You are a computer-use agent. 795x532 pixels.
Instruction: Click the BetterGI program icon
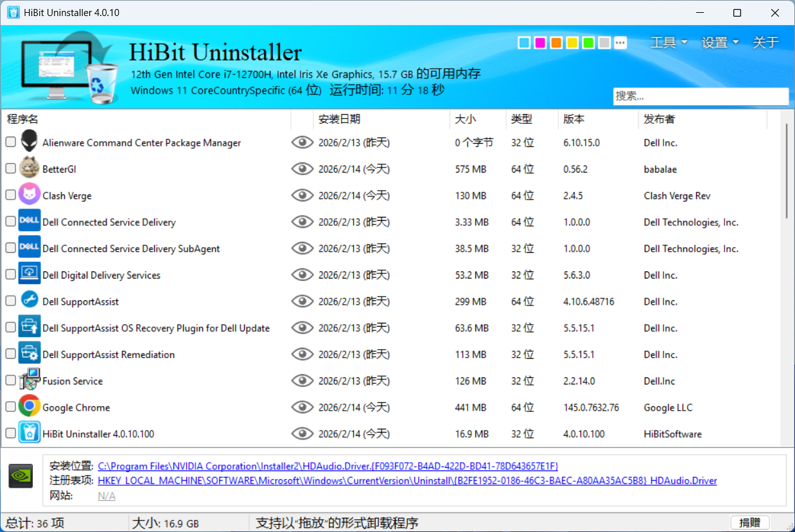pyautogui.click(x=29, y=168)
